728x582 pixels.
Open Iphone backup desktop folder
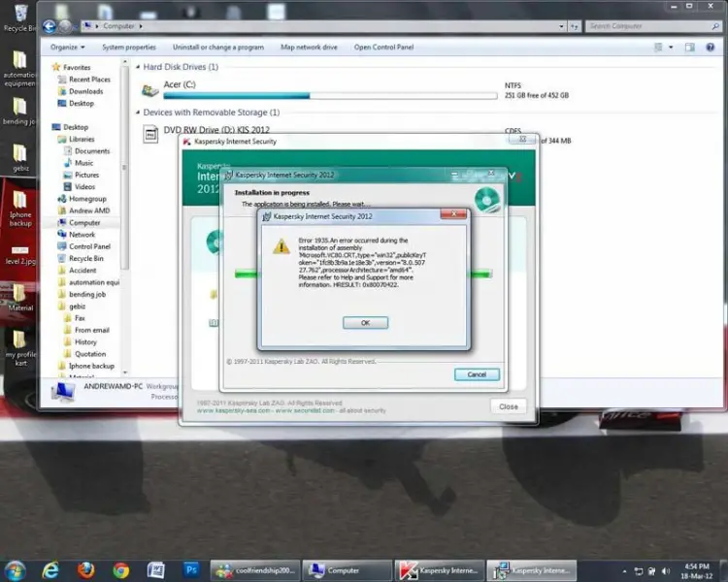[x=20, y=209]
